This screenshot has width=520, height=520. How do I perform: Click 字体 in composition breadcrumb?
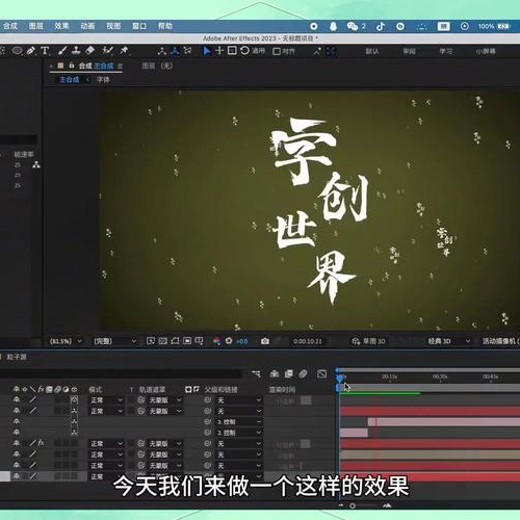[x=103, y=80]
